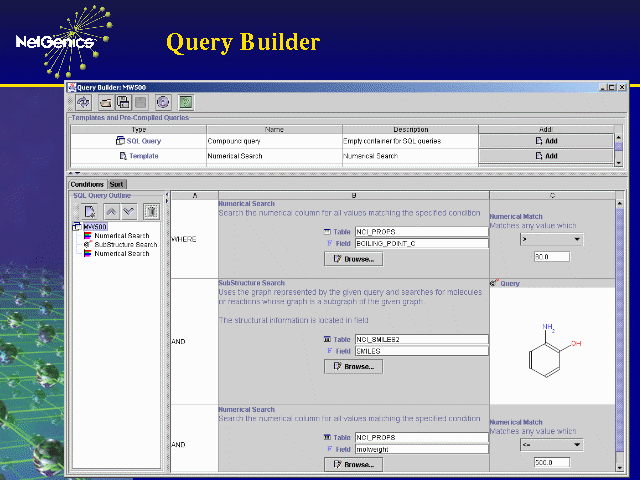Switch to the Sort tab
Screen dimensions: 640x480
pos(117,184)
